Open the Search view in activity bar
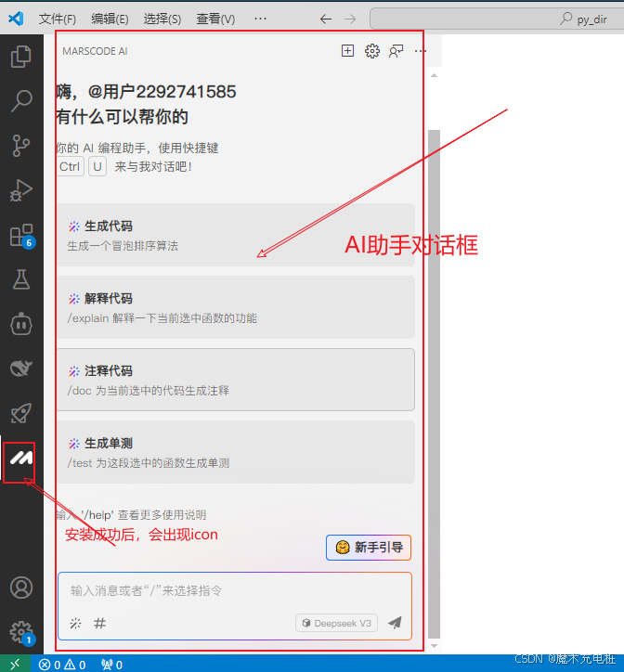Screen dimensions: 624x672 pyautogui.click(x=21, y=101)
